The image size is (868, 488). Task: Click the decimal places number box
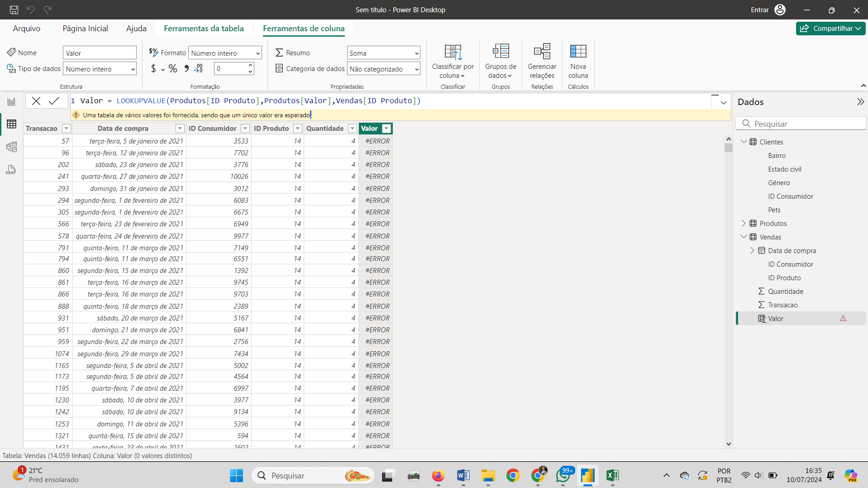230,69
